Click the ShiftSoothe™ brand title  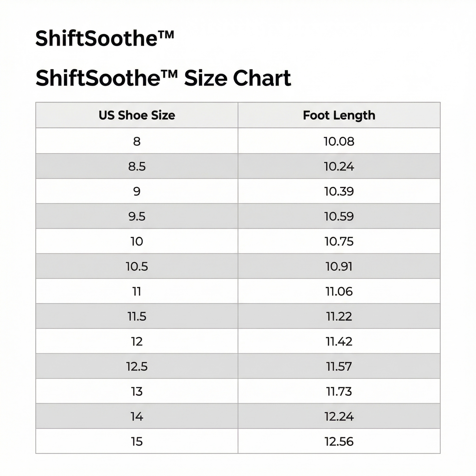click(x=105, y=39)
